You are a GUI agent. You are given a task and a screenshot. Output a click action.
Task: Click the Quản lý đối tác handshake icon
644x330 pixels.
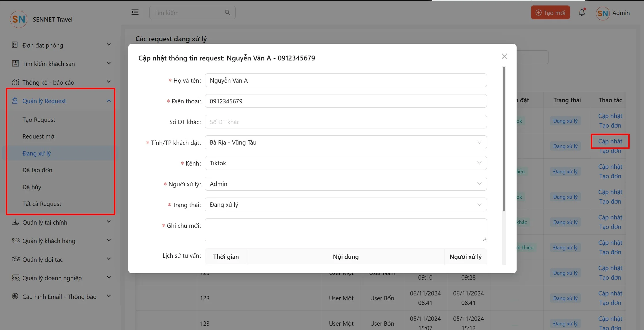[16, 259]
